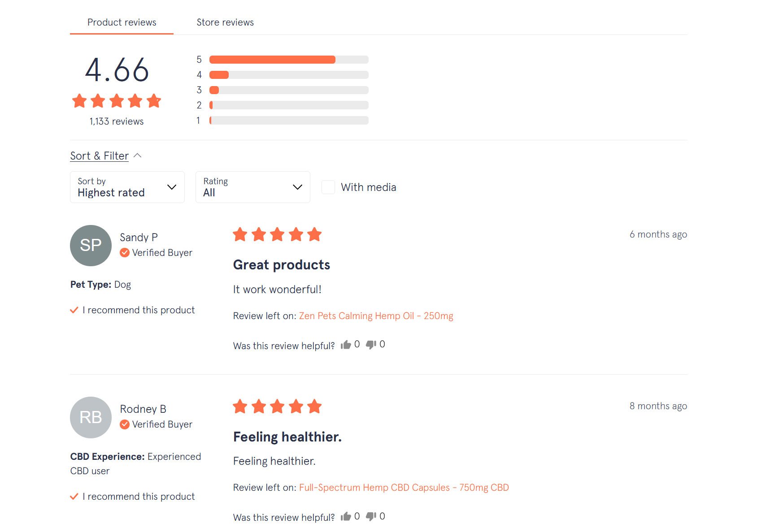Click Sandy P's Verified Buyer badge icon
The image size is (757, 532).
[x=125, y=253]
